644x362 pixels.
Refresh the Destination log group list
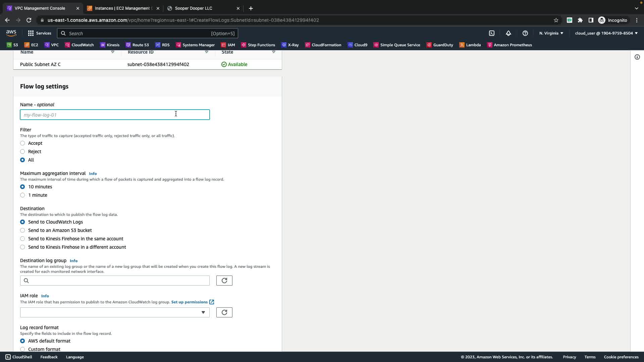(x=224, y=281)
